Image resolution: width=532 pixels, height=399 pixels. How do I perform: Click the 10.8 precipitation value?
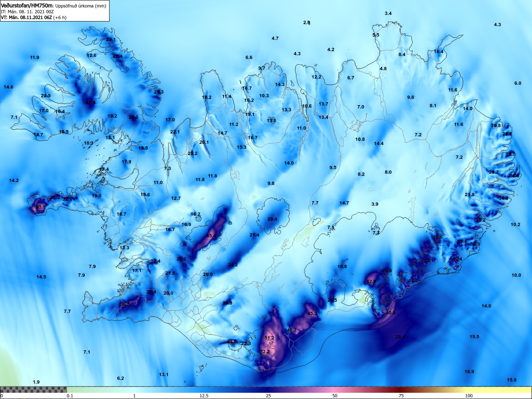coord(360,139)
